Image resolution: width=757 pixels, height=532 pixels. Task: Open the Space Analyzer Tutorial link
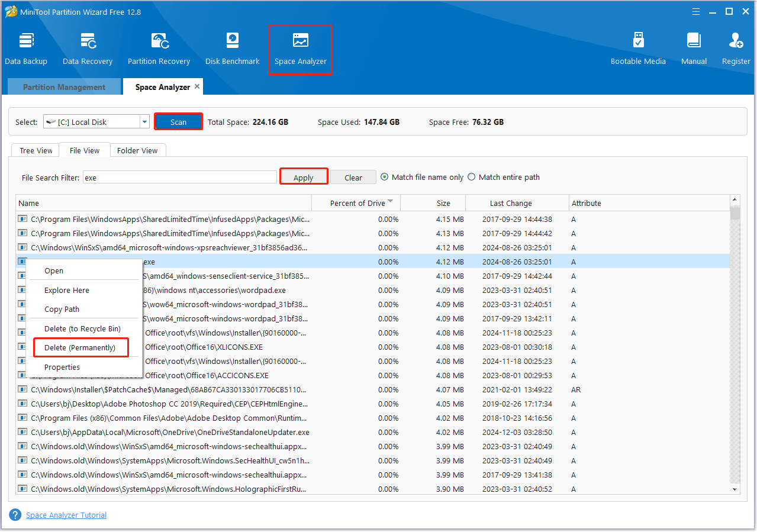coord(66,515)
